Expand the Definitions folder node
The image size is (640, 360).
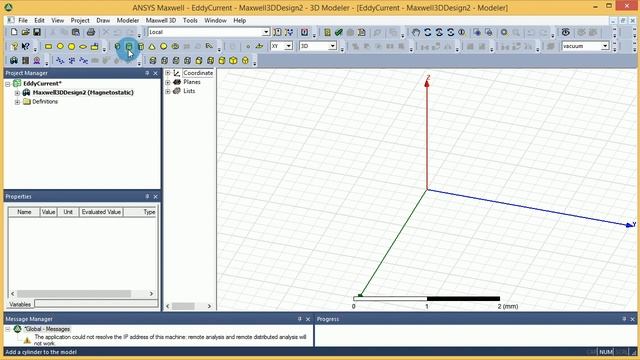17,102
